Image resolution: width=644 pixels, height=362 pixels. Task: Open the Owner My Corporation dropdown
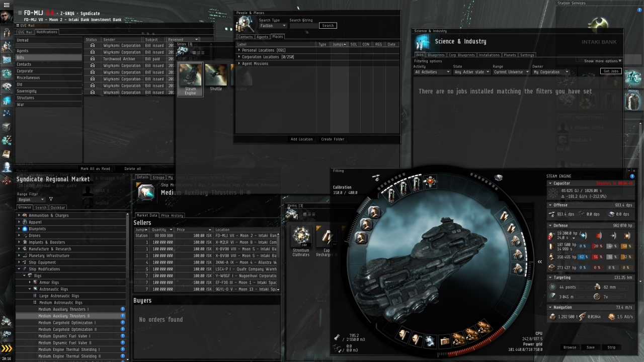551,72
